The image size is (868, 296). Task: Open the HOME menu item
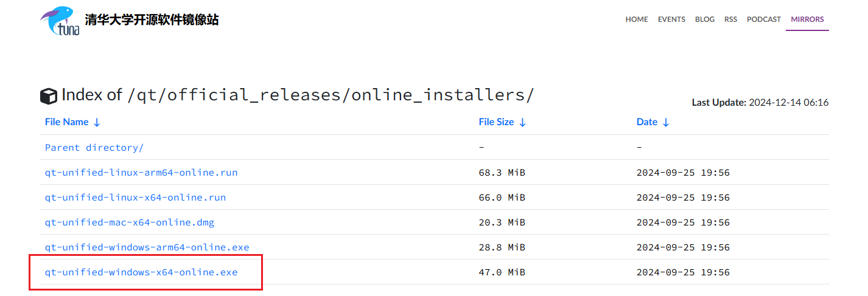point(637,19)
